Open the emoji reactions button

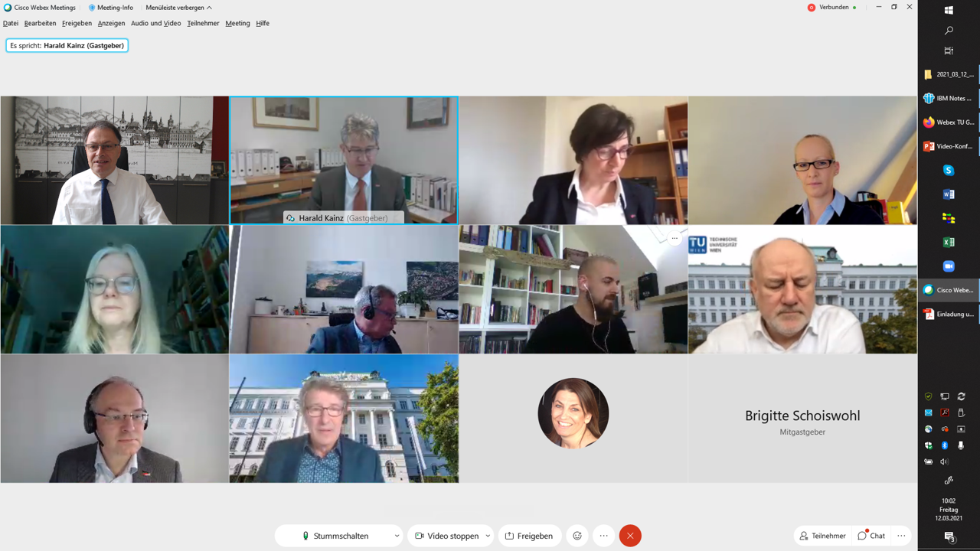pos(577,536)
